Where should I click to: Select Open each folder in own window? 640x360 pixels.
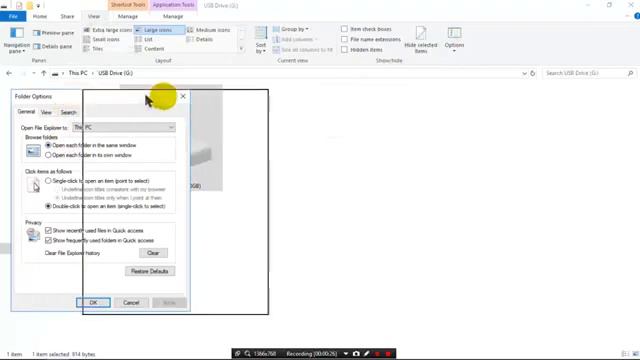48,155
